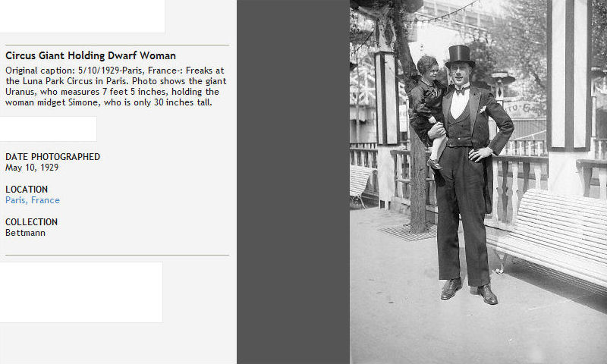
Task: Click the striped column in the photo
Action: [x=569, y=76]
